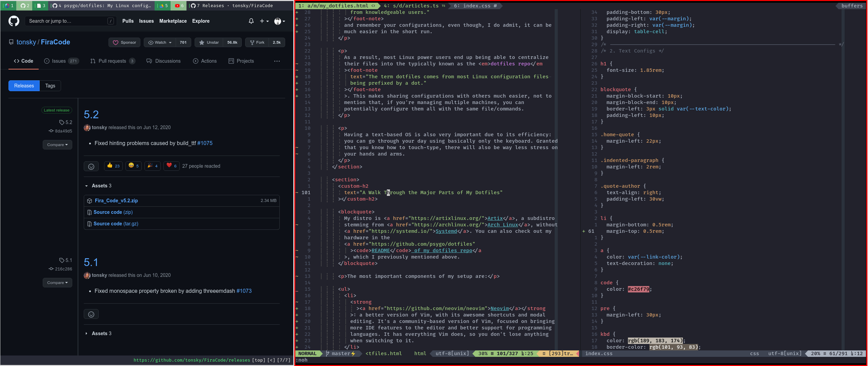Collapse the Assets list for 5.2
868x366 pixels.
(98, 186)
